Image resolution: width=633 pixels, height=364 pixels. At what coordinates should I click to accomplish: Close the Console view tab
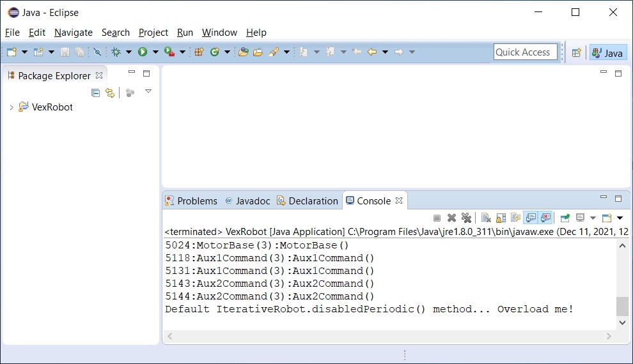tap(399, 201)
